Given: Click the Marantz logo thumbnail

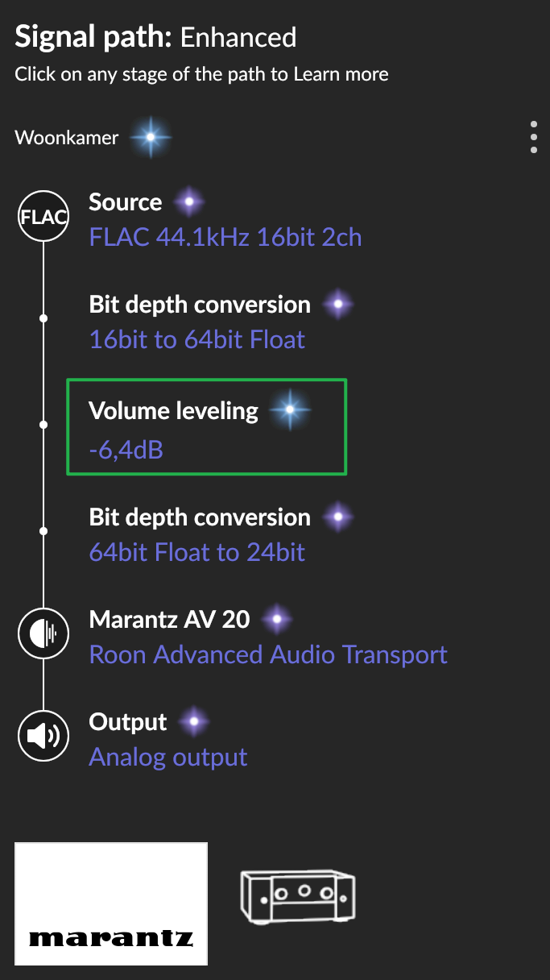Looking at the screenshot, I should 111,903.
